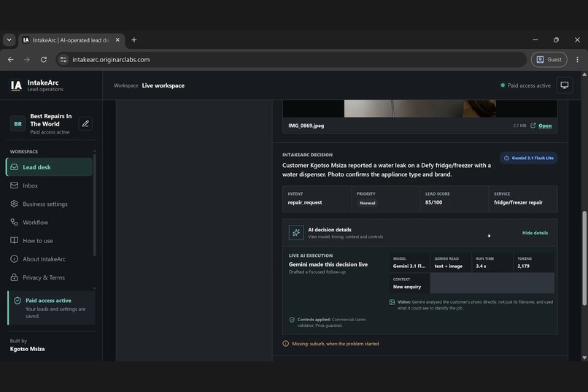Viewport: 588px width, 392px height.
Task: Click the 3.4 s run time value
Action: (x=481, y=266)
